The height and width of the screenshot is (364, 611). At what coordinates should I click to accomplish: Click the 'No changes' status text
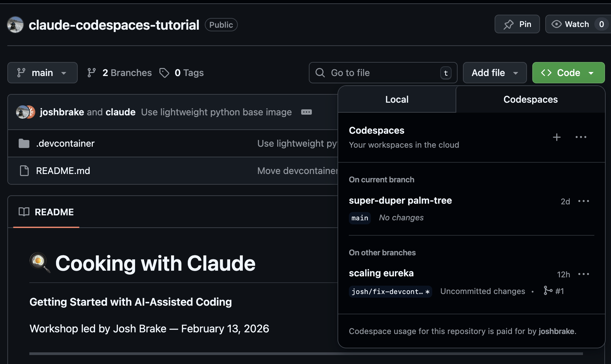(x=401, y=218)
